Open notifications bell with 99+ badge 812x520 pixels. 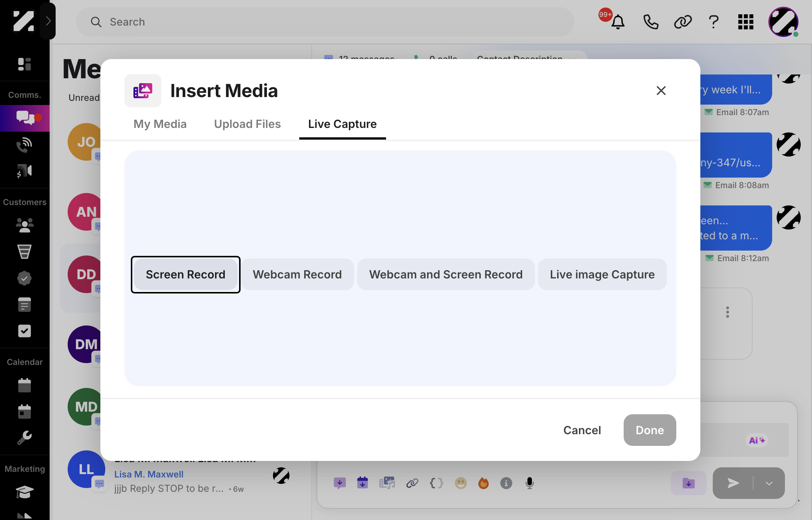click(617, 22)
